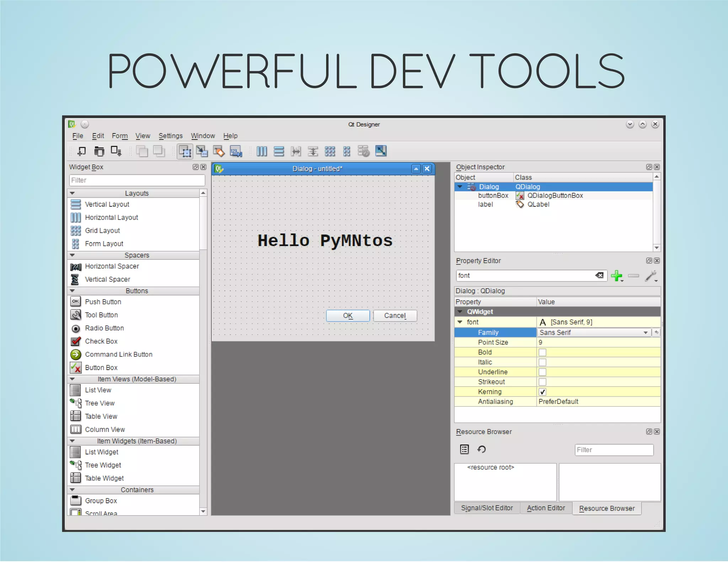Click the Point Size value field
The width and height of the screenshot is (728, 562).
point(598,342)
